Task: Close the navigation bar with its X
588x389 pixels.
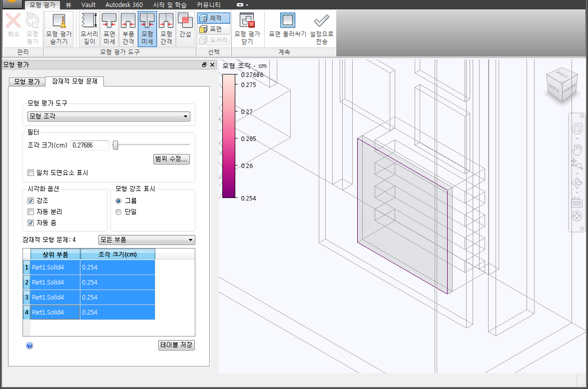Action: click(582, 116)
